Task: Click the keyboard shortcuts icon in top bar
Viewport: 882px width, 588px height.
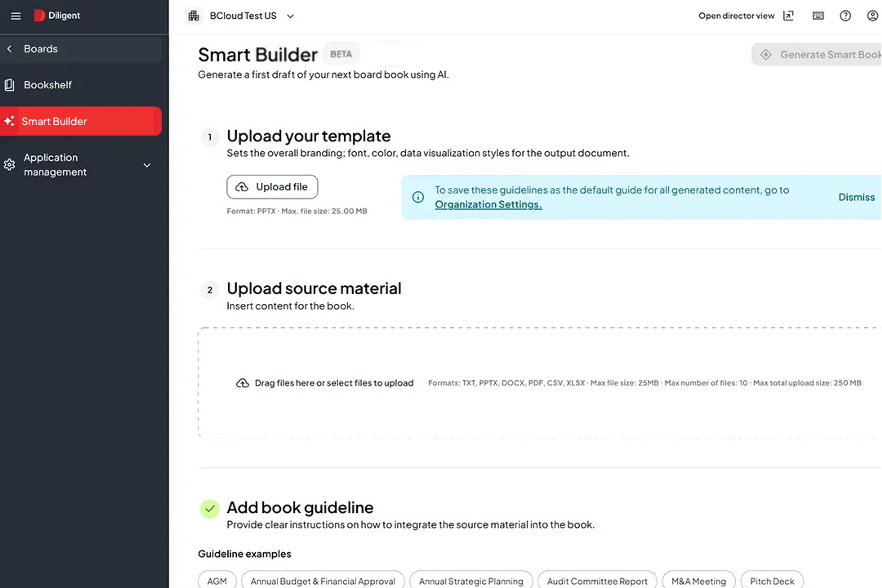Action: click(818, 16)
